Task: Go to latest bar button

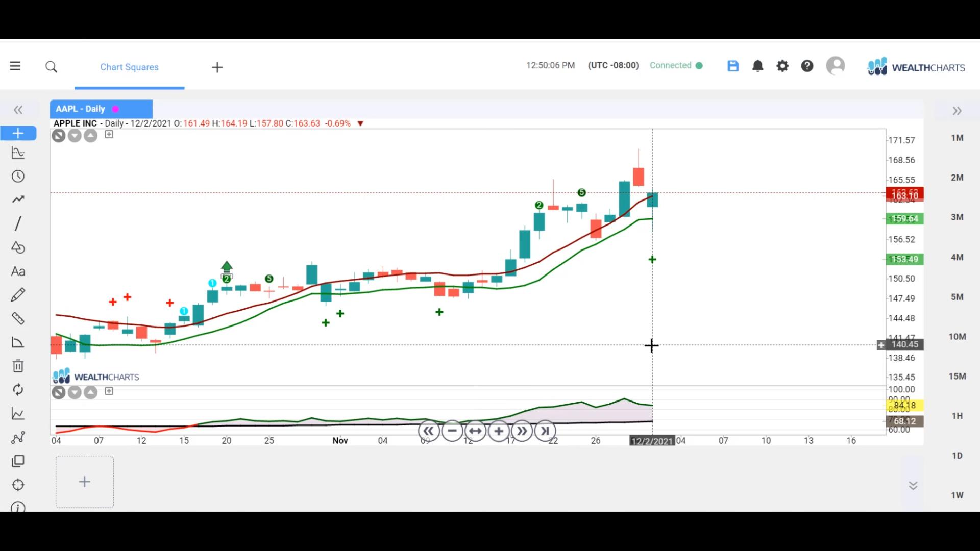Action: click(x=545, y=431)
